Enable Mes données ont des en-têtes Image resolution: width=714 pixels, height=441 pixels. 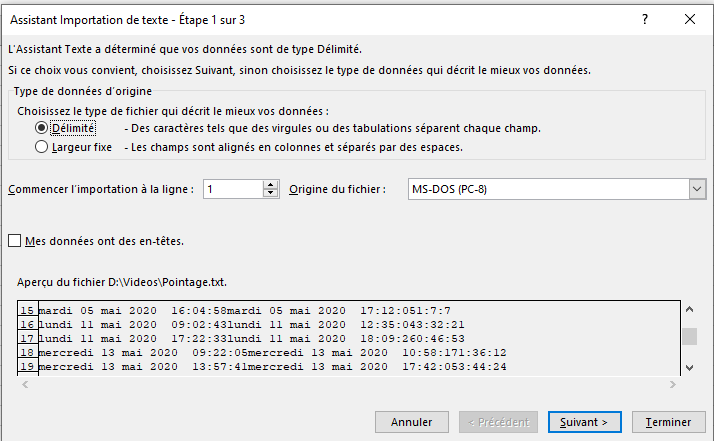pyautogui.click(x=14, y=240)
